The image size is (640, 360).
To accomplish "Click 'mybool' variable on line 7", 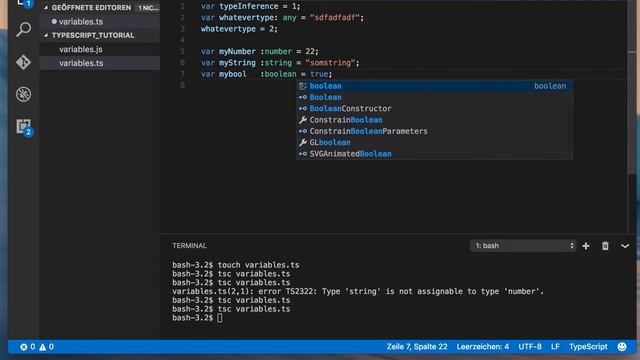I will [x=233, y=74].
